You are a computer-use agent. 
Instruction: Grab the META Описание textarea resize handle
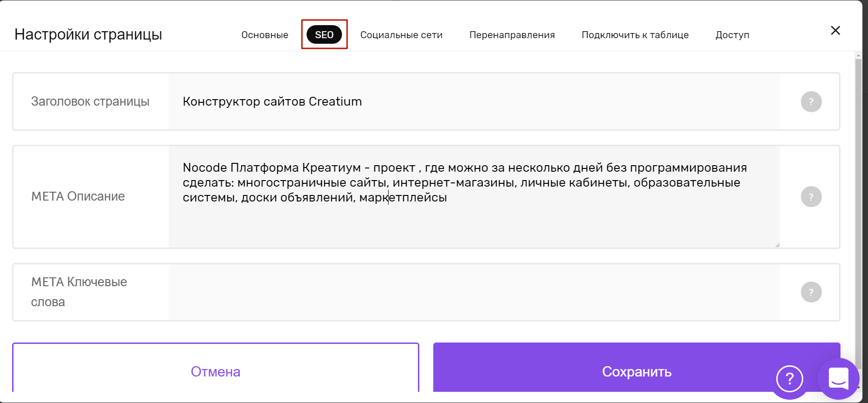click(777, 245)
